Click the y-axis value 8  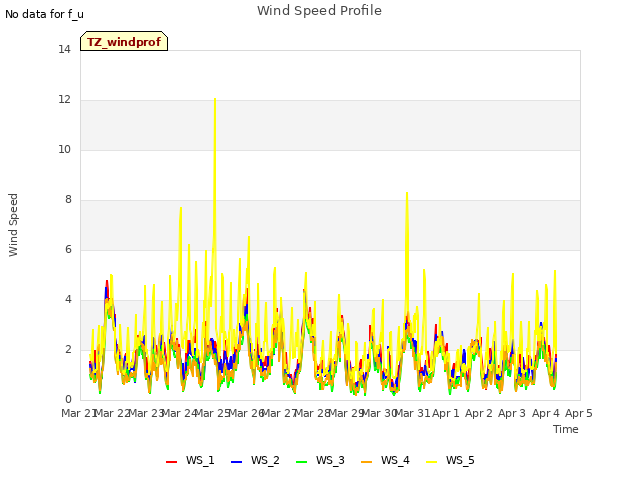pos(68,200)
